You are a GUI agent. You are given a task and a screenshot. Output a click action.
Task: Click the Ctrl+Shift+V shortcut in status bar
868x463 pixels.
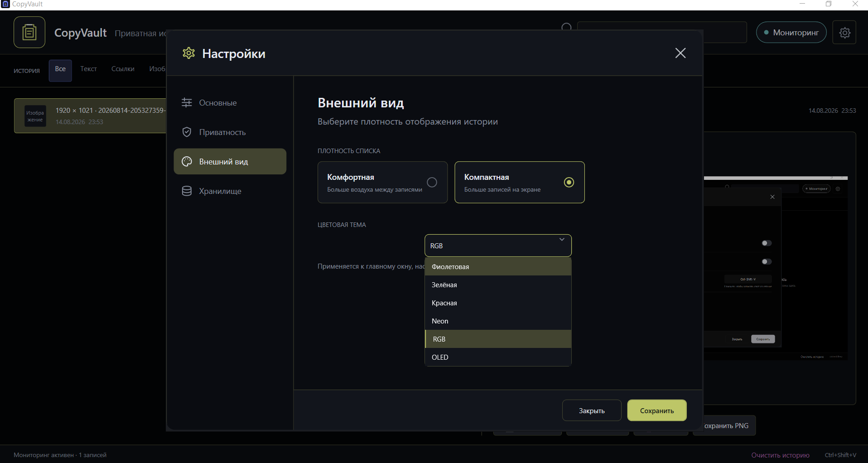(x=840, y=455)
